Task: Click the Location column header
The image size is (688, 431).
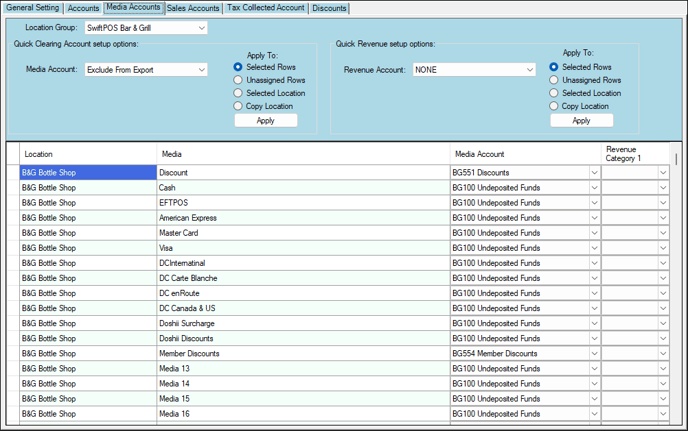Action: tap(88, 154)
